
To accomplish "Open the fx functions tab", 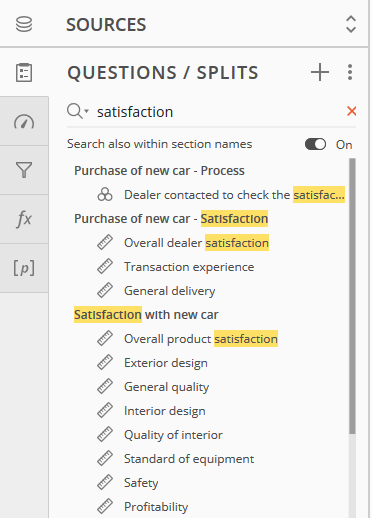I will (x=24, y=219).
